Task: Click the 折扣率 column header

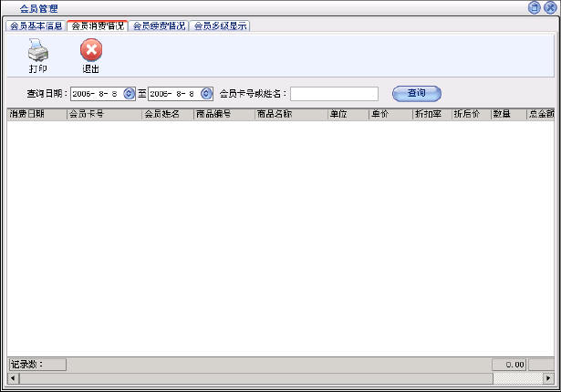Action: tap(431, 115)
